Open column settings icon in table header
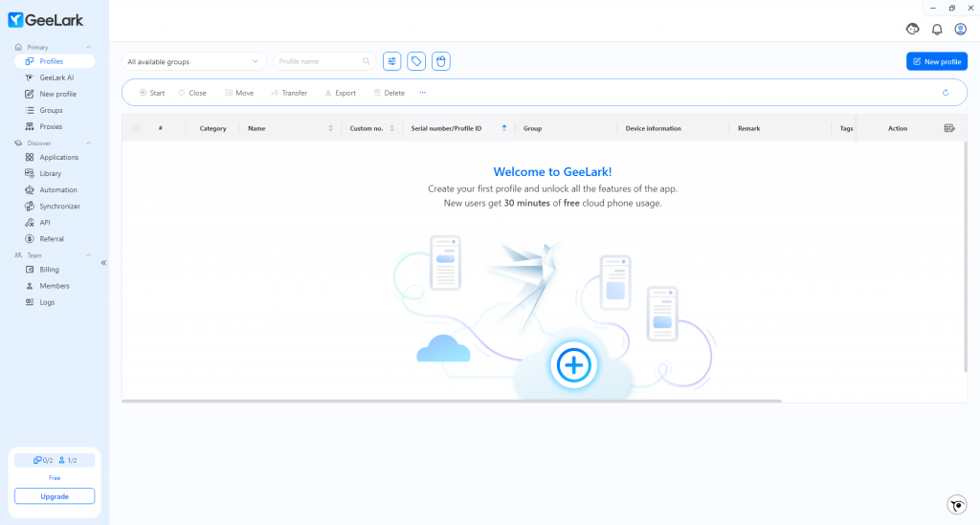The image size is (980, 525). (949, 128)
